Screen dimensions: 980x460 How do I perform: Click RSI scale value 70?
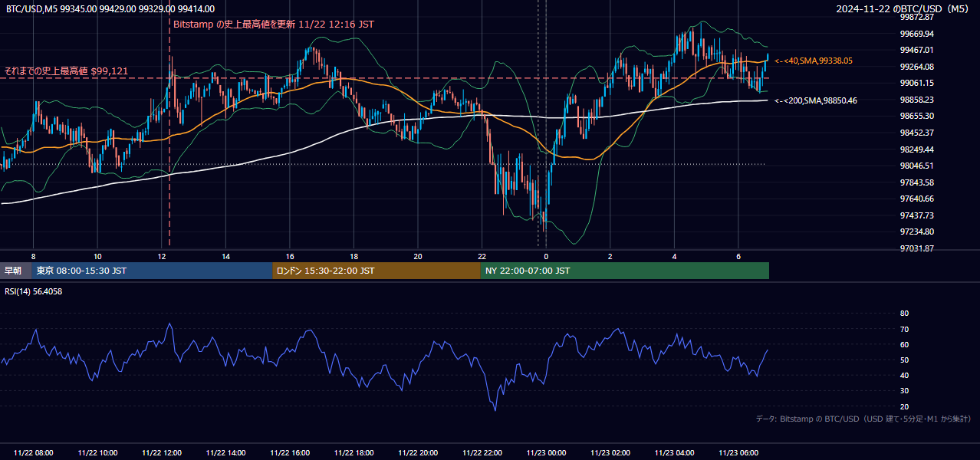coord(904,329)
